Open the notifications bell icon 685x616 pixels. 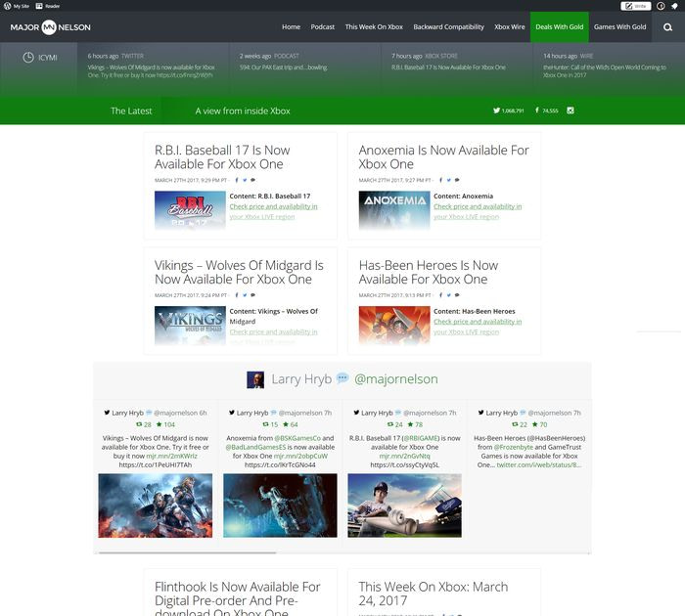674,6
